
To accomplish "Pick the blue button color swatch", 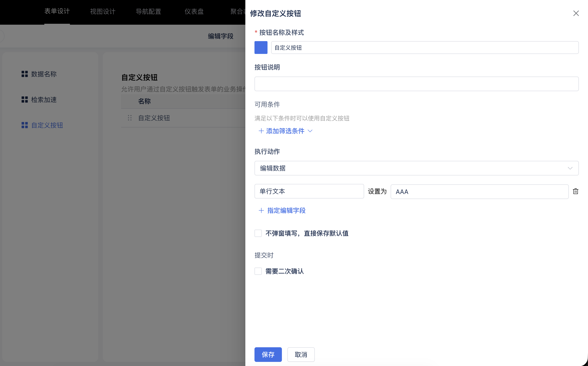I will click(x=261, y=48).
